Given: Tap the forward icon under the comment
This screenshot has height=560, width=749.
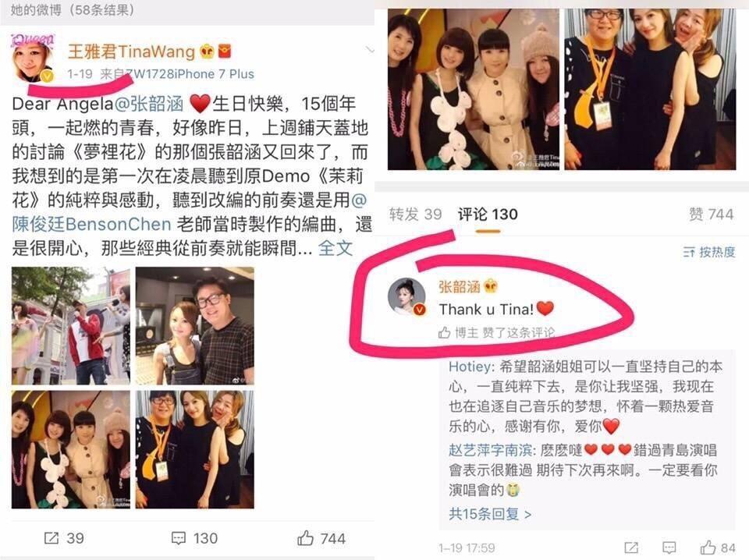Looking at the screenshot, I should [x=631, y=548].
